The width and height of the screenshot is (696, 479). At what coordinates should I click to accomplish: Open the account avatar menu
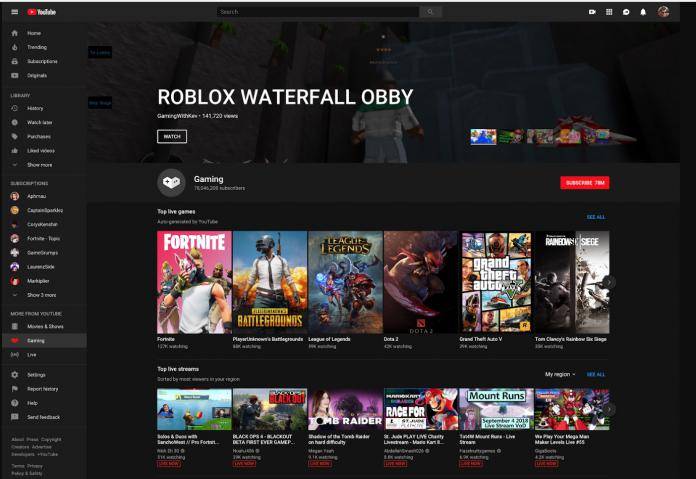(664, 12)
